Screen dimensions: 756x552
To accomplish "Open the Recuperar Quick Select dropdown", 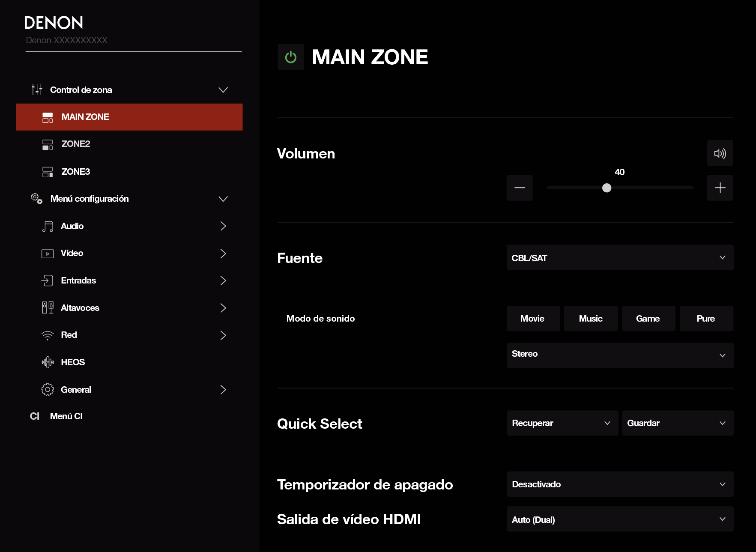I will pyautogui.click(x=562, y=423).
